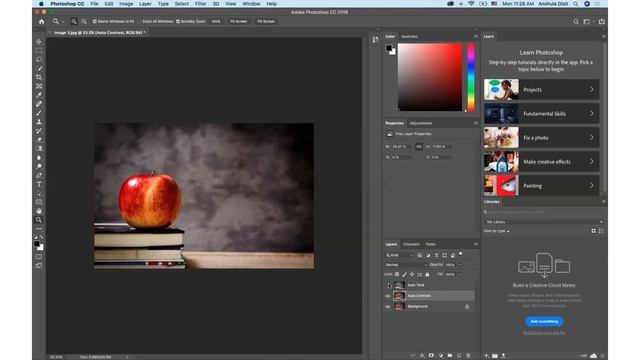Create new adjustment layer icon

440,356
